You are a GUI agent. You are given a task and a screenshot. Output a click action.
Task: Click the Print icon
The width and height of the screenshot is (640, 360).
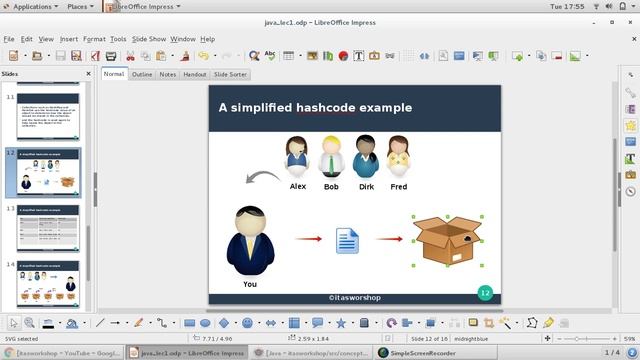tap(111, 56)
